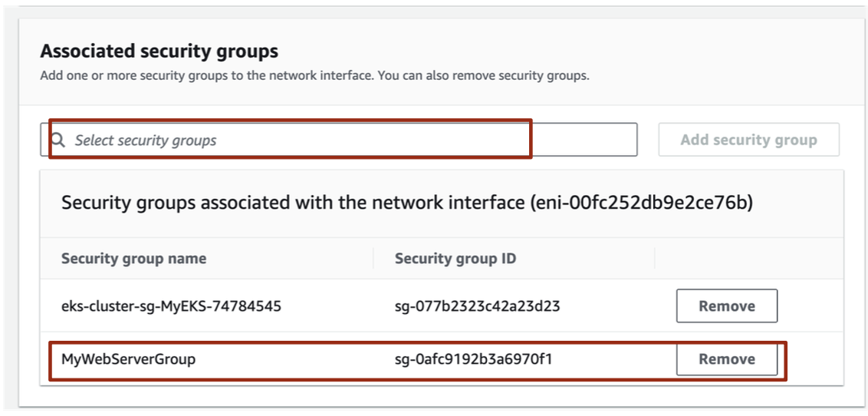Select the MyWebServerGroup name cell
The image size is (868, 416).
coord(128,359)
